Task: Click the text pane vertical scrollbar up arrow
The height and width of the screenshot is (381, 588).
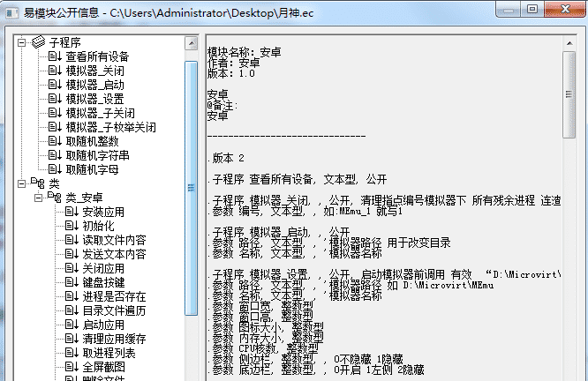Action: (570, 42)
